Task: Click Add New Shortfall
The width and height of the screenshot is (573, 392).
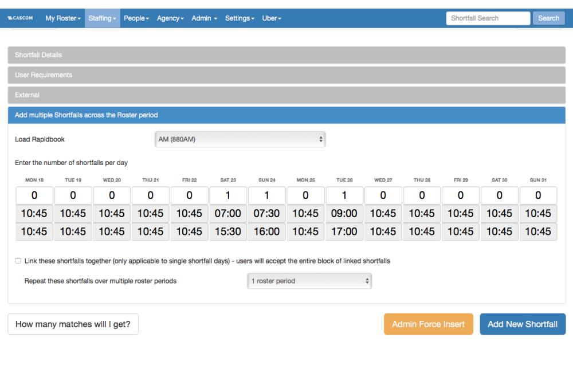Action: pos(522,324)
